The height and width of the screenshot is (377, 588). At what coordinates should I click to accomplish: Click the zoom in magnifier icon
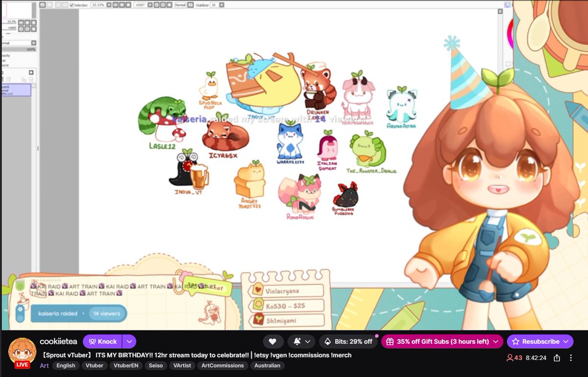pyautogui.click(x=122, y=4)
